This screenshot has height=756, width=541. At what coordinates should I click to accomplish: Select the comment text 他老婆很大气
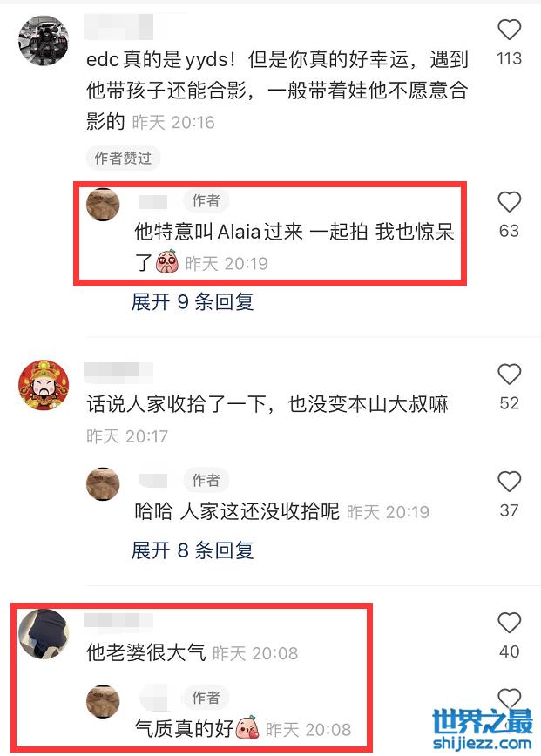point(146,653)
